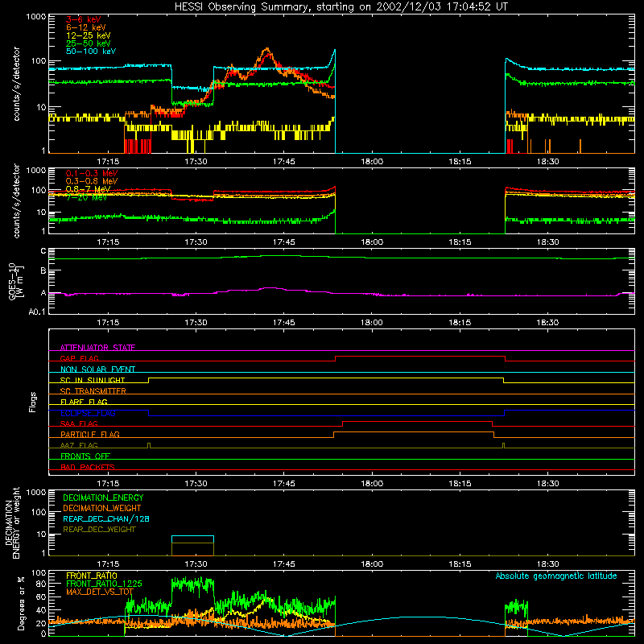
Task: Select the NON_SOLAR_EVENT flag label
Action: point(97,369)
